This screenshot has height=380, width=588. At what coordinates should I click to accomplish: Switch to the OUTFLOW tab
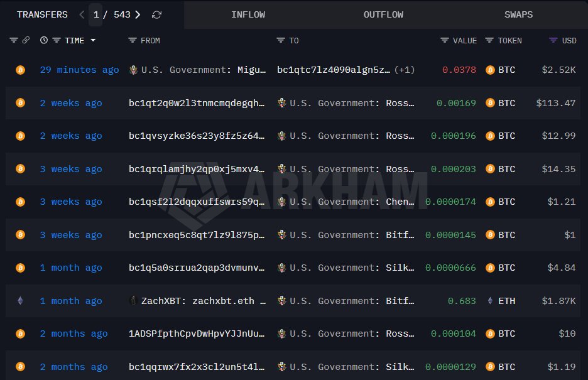383,14
